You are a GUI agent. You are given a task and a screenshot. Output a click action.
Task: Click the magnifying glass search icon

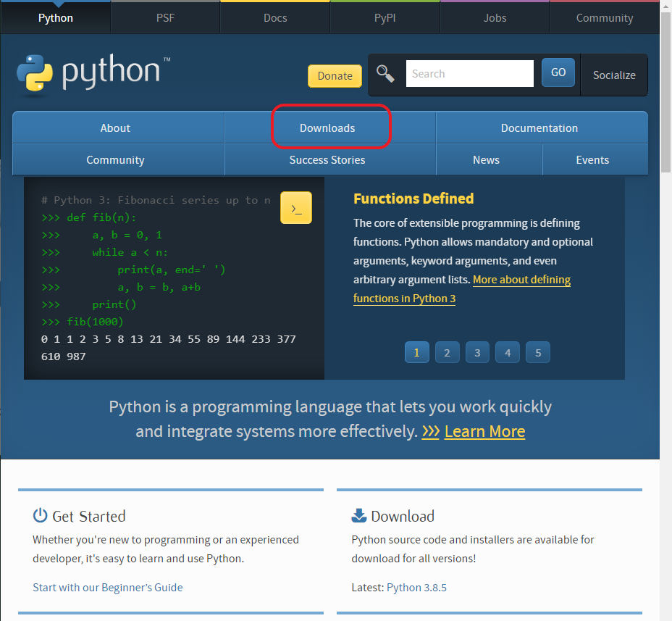click(385, 73)
